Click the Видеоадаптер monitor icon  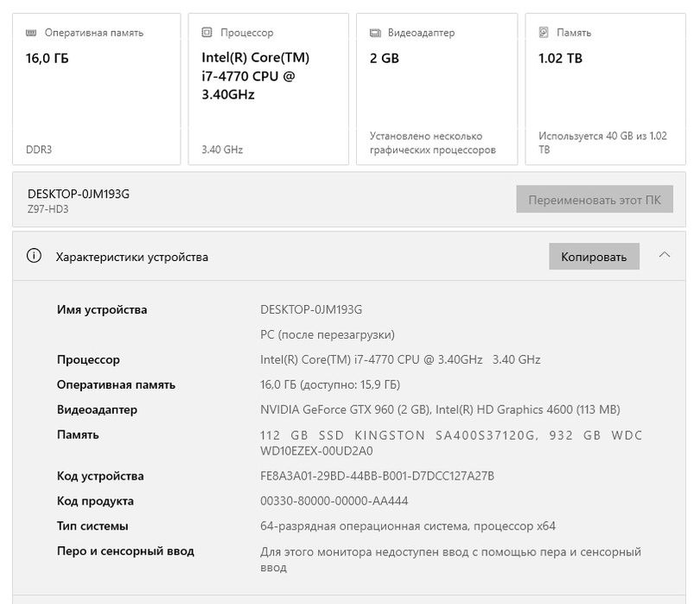375,33
